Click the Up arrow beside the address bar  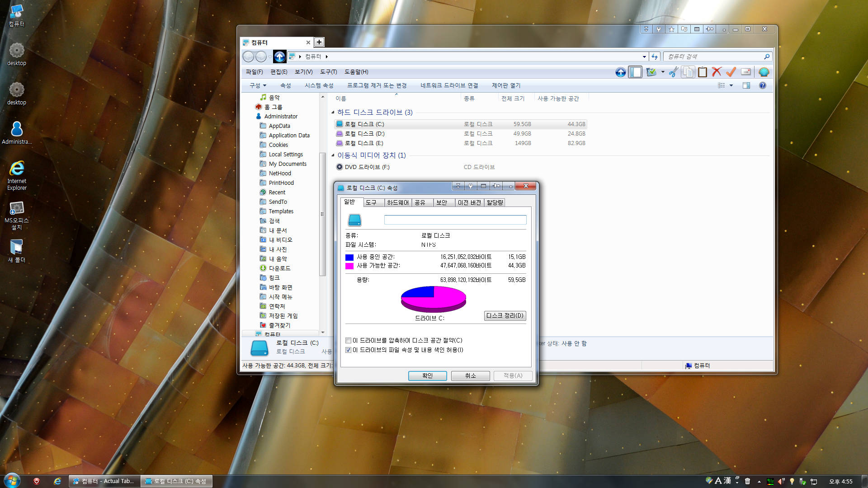click(279, 56)
